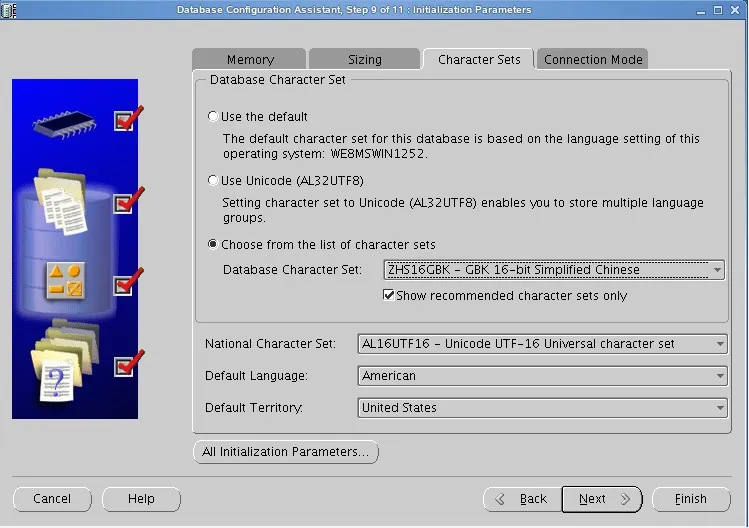The height and width of the screenshot is (528, 749).
Task: Go to the Back step
Action: click(523, 499)
